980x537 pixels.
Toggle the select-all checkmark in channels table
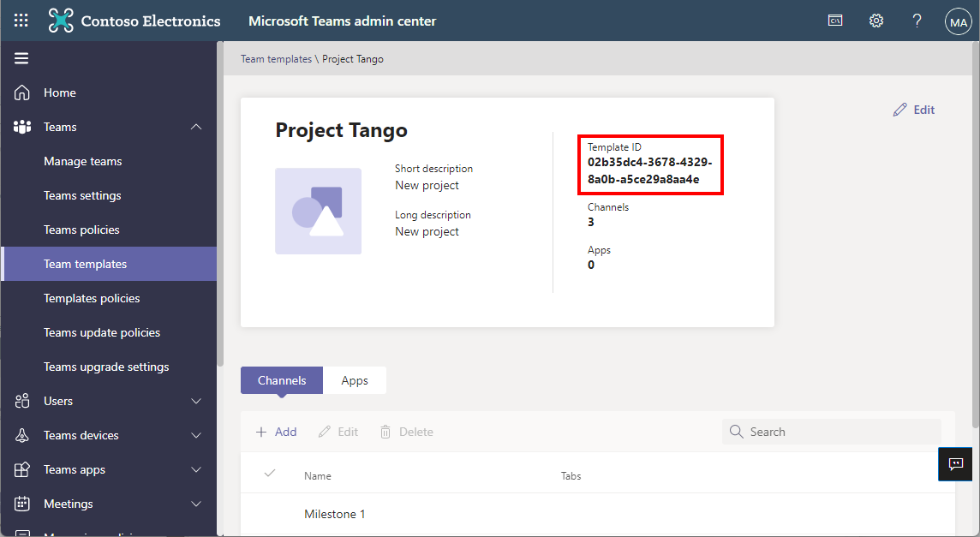270,474
